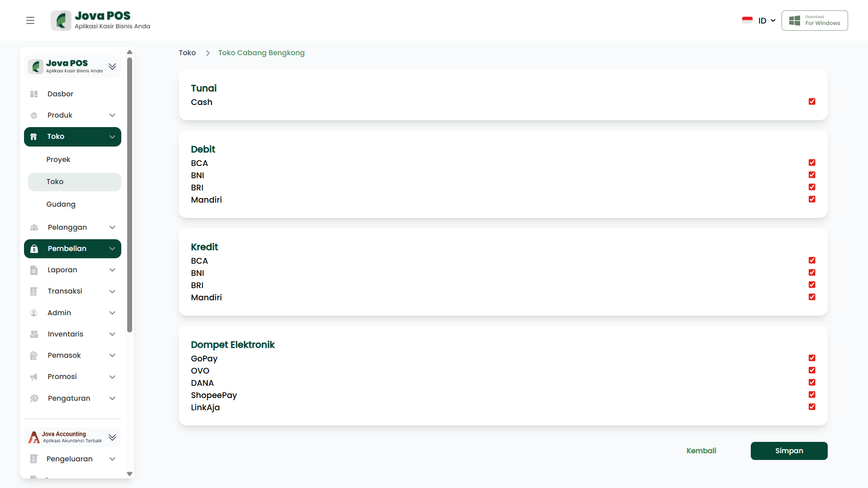Select Proyek in the Toko submenu
Image resolution: width=868 pixels, height=488 pixels.
pos(58,160)
